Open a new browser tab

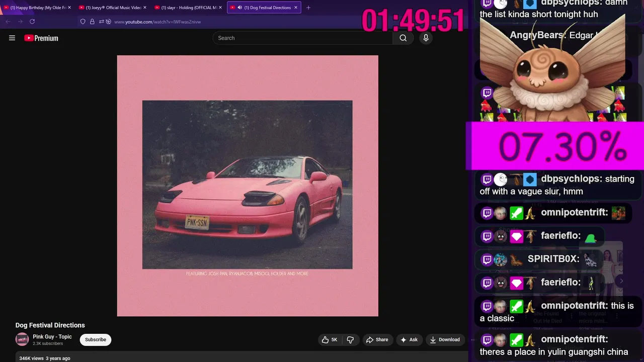coord(308,8)
